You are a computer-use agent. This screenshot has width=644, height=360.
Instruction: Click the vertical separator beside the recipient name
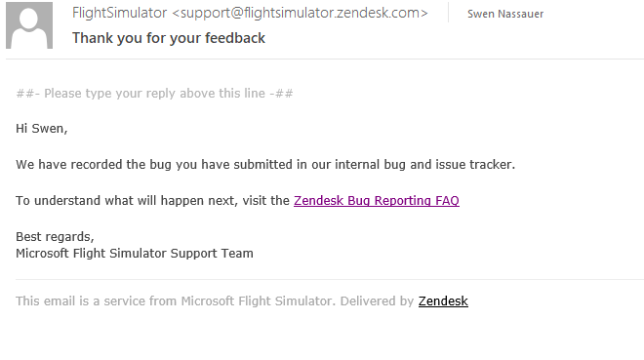[448, 13]
